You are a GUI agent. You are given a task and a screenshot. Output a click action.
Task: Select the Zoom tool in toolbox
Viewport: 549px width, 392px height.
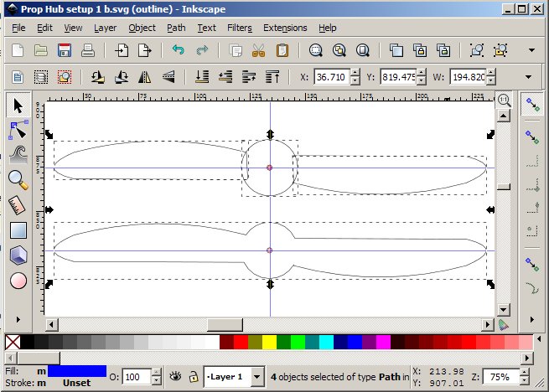(18, 179)
